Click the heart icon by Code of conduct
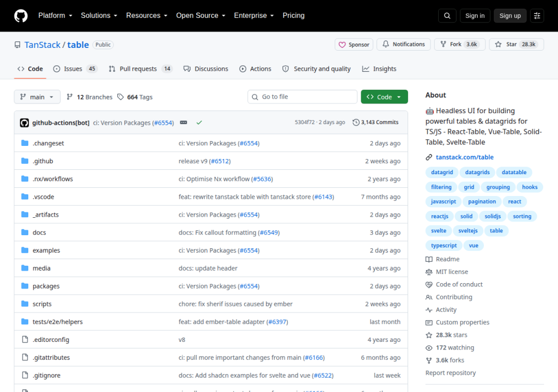This screenshot has height=392, width=558. (x=429, y=285)
